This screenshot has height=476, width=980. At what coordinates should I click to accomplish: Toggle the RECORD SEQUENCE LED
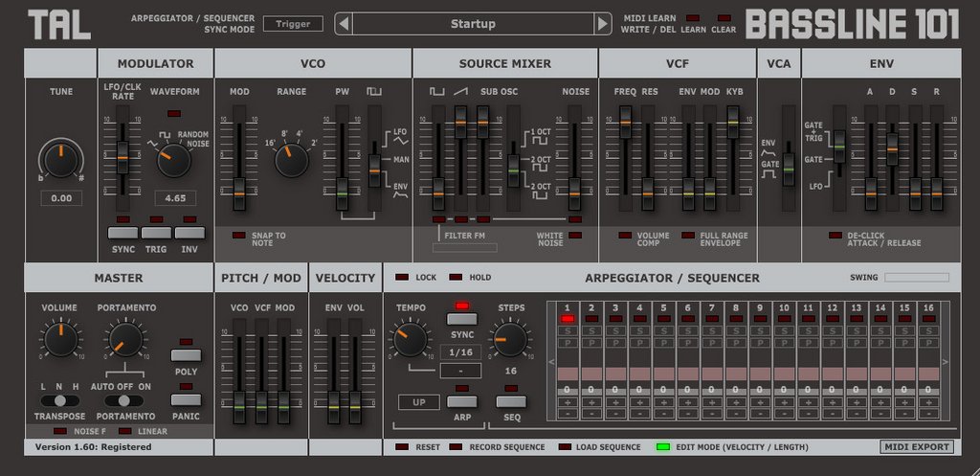(x=457, y=446)
